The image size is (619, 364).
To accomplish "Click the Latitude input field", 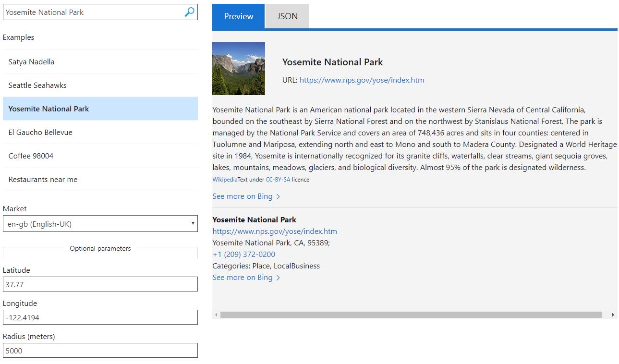I will (100, 284).
